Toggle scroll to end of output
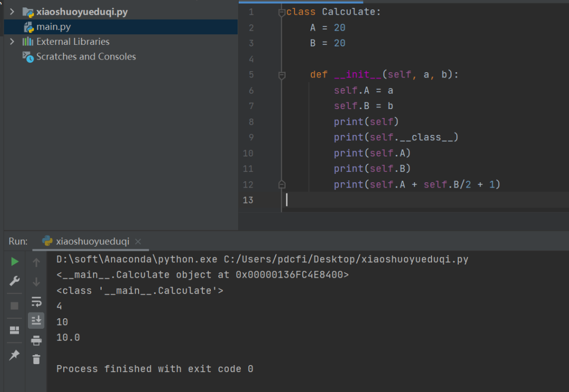 pyautogui.click(x=36, y=320)
